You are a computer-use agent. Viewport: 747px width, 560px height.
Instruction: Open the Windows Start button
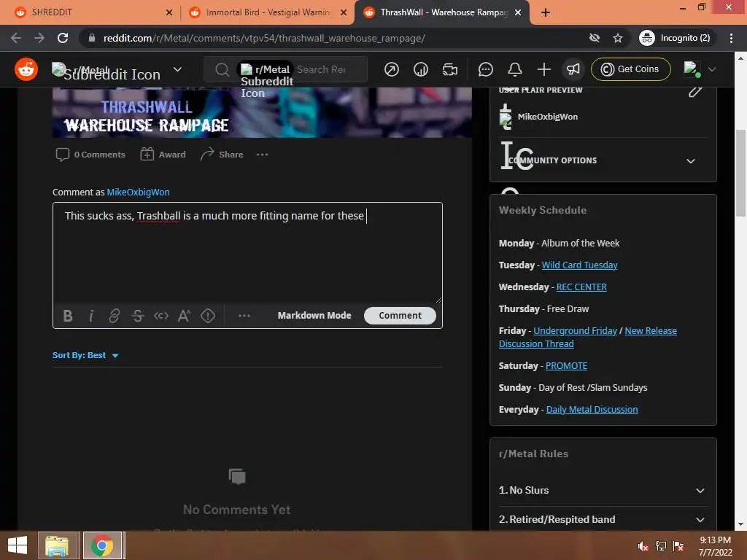pyautogui.click(x=18, y=545)
